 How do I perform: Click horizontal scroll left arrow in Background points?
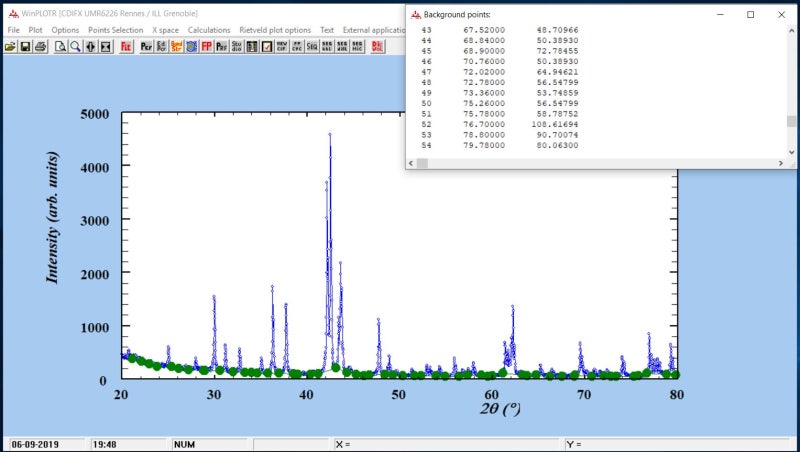(411, 163)
